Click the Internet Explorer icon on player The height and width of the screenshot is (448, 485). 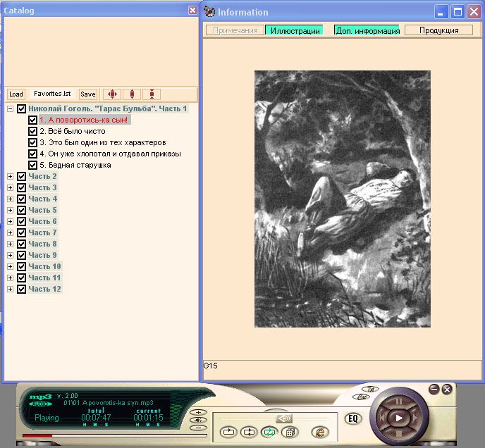(x=319, y=432)
